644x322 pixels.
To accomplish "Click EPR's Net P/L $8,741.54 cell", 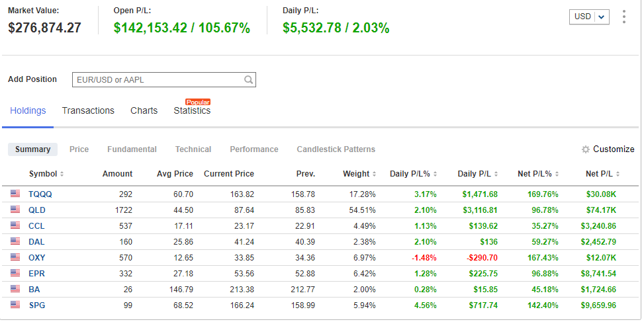I will pyautogui.click(x=598, y=274).
